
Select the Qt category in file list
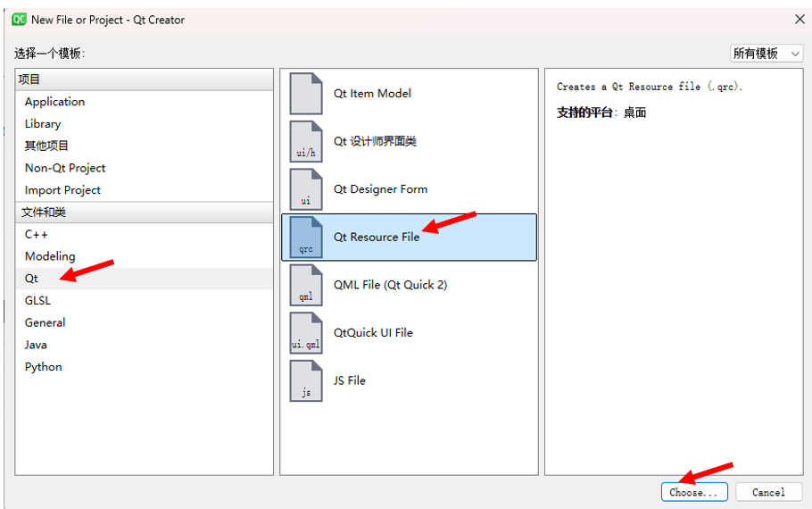click(x=144, y=279)
